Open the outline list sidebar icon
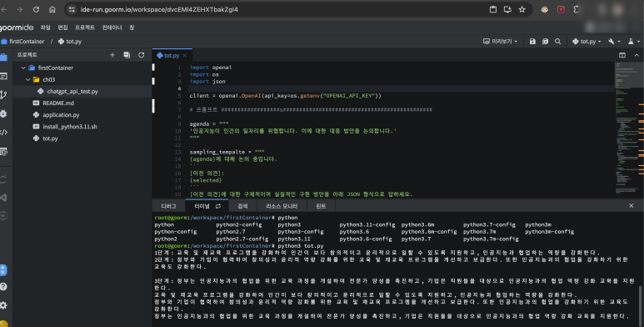The width and height of the screenshot is (644, 327). (x=3, y=76)
